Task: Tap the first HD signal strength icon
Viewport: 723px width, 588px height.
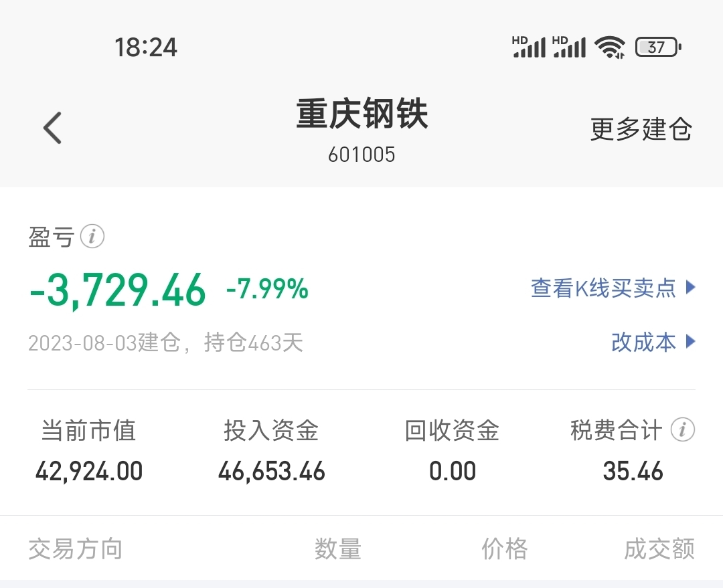Action: click(529, 47)
